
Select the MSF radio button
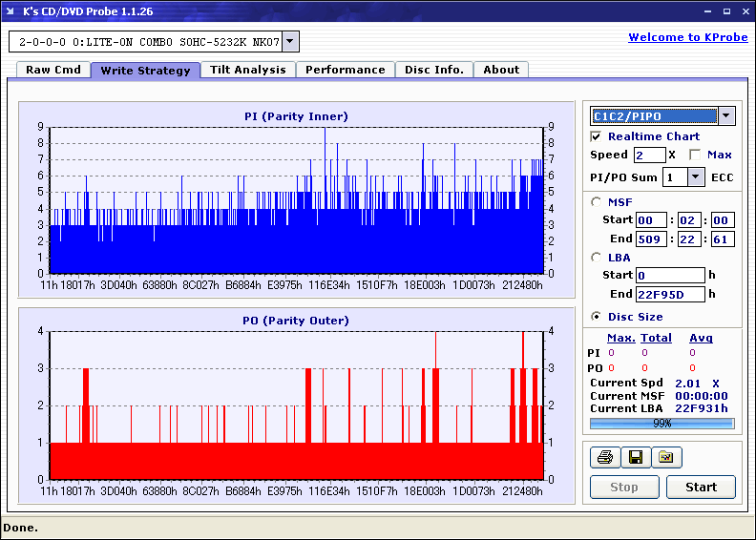597,201
